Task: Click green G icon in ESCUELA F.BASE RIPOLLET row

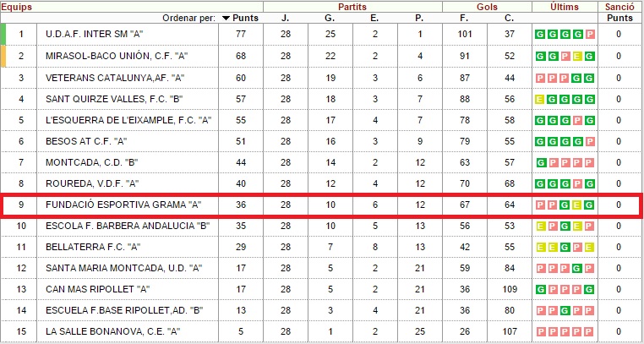Action: (565, 310)
